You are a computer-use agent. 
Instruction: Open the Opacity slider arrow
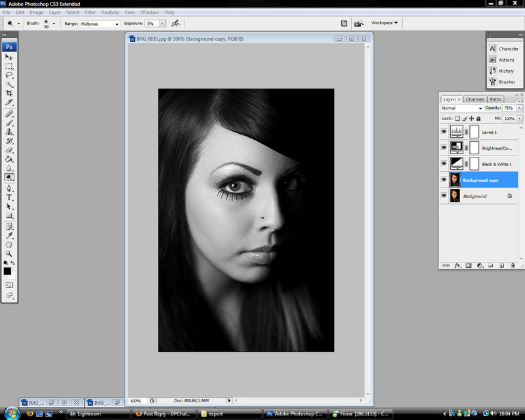(x=519, y=108)
